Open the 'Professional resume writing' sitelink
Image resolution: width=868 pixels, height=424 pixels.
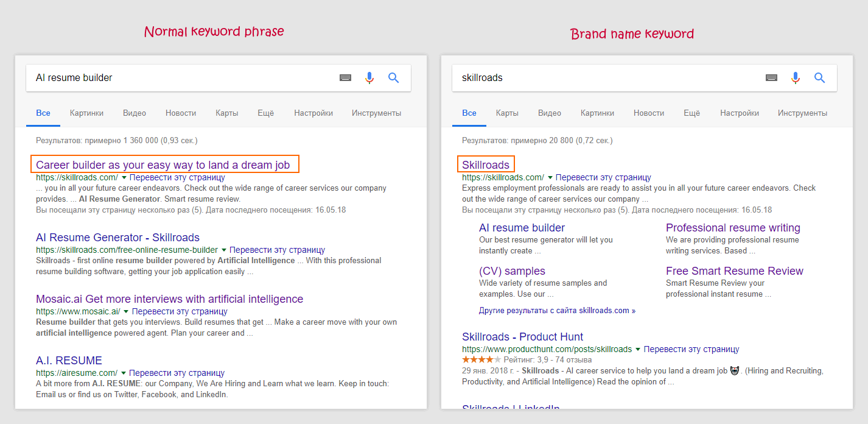pyautogui.click(x=733, y=228)
